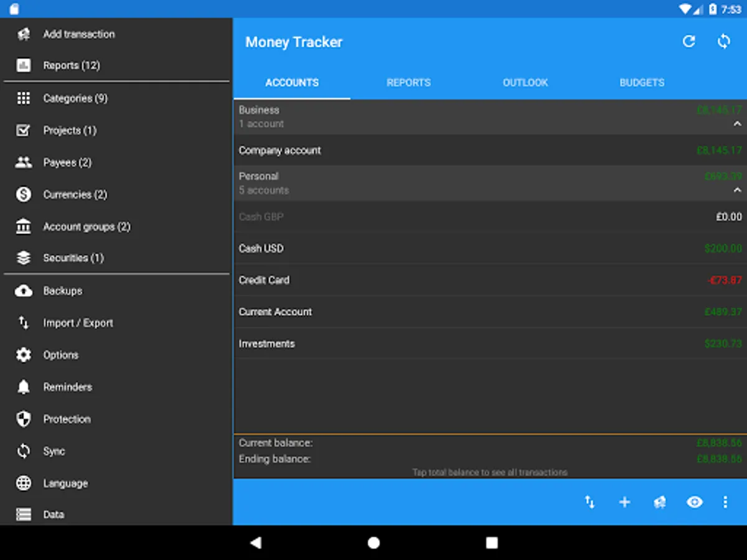The width and height of the screenshot is (747, 560).
Task: Open the three-dot overflow menu
Action: [x=725, y=502]
